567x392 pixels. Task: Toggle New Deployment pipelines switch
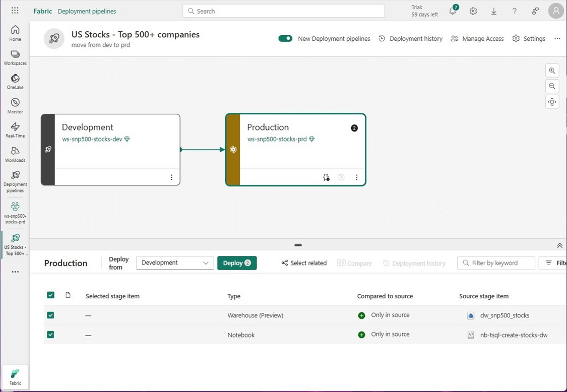coord(285,38)
